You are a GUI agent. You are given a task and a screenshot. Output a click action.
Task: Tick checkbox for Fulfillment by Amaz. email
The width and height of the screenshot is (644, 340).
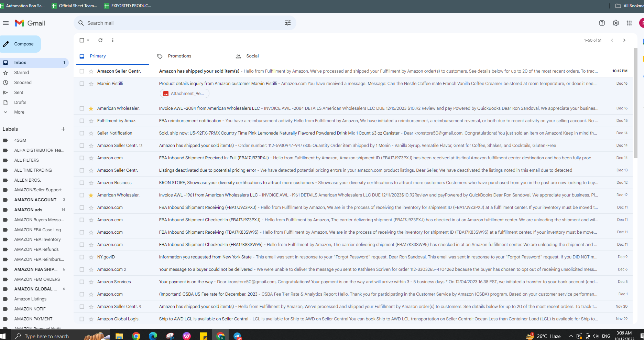click(82, 121)
